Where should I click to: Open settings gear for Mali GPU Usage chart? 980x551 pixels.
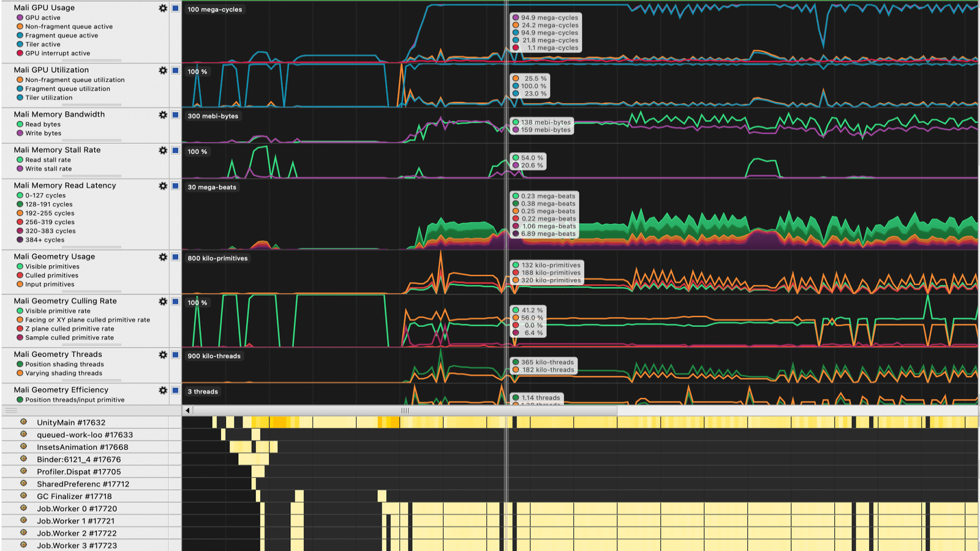[x=163, y=9]
